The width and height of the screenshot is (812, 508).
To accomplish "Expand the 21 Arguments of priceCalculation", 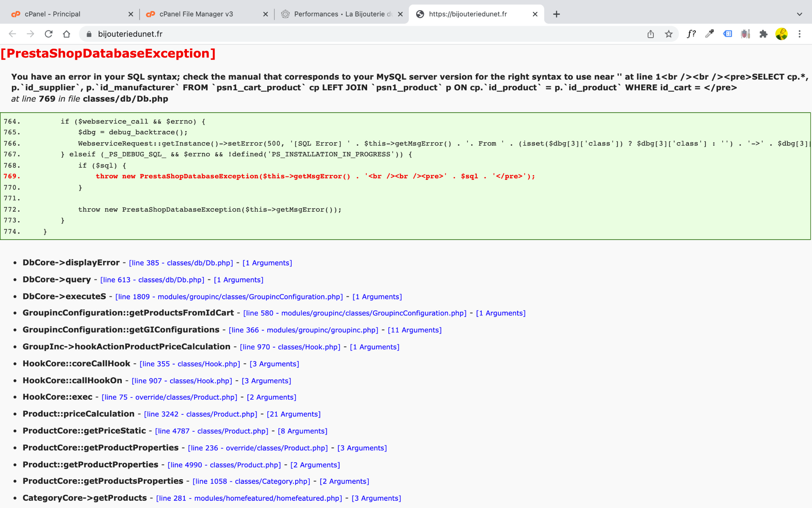I will tap(294, 414).
